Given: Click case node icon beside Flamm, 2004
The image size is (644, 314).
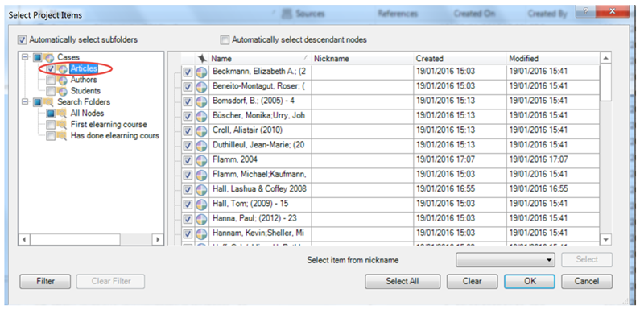Looking at the screenshot, I should [201, 160].
